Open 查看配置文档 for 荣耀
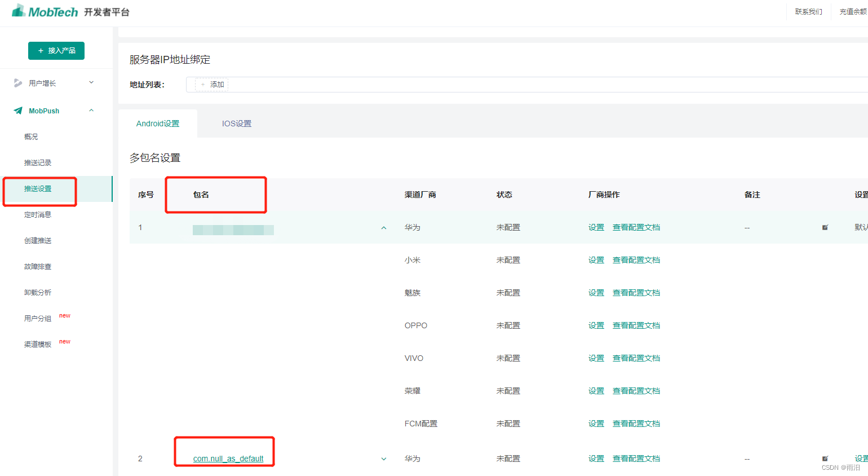868x476 pixels. (636, 391)
